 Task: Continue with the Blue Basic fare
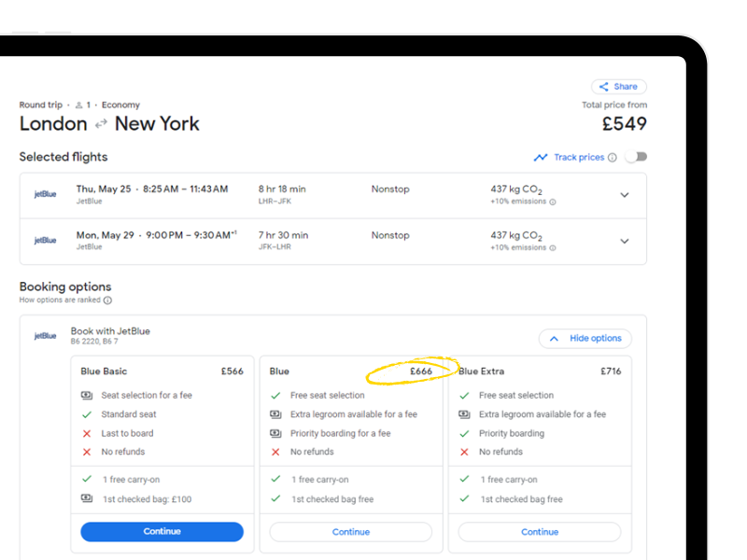coord(162,531)
